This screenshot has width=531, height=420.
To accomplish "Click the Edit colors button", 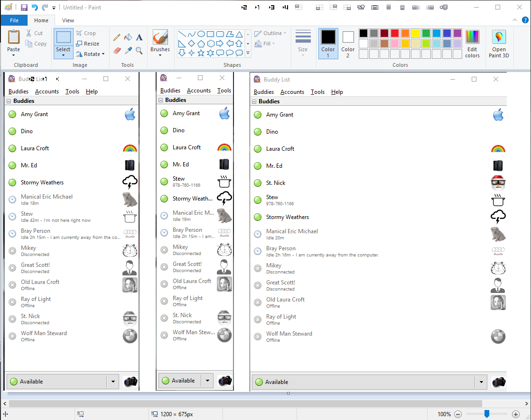I will [x=472, y=44].
